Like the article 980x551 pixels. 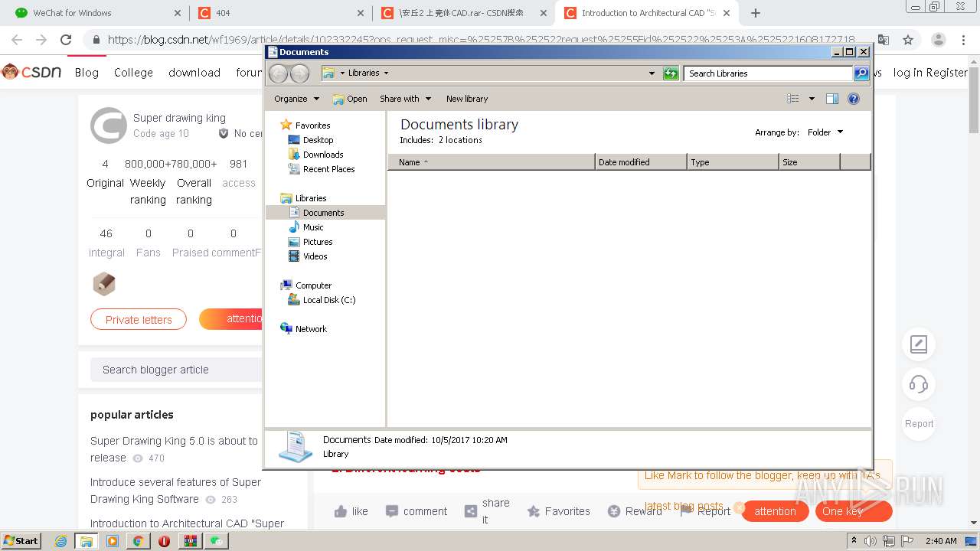pos(351,511)
